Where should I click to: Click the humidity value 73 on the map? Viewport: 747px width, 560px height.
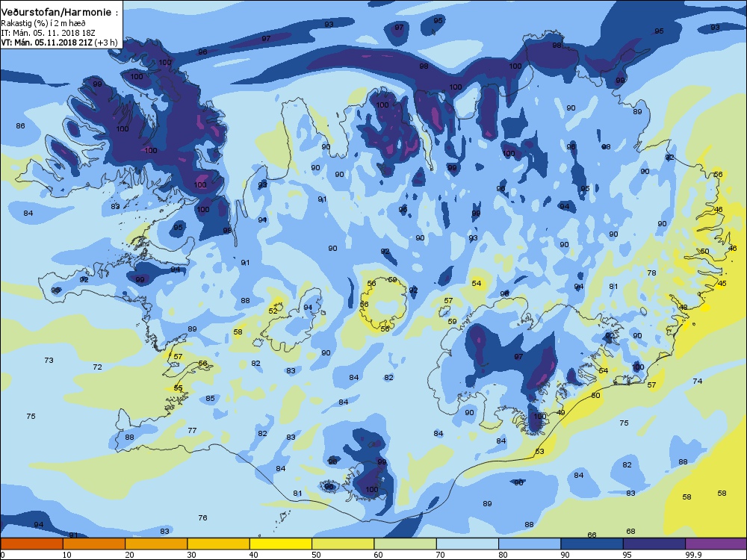coord(49,360)
